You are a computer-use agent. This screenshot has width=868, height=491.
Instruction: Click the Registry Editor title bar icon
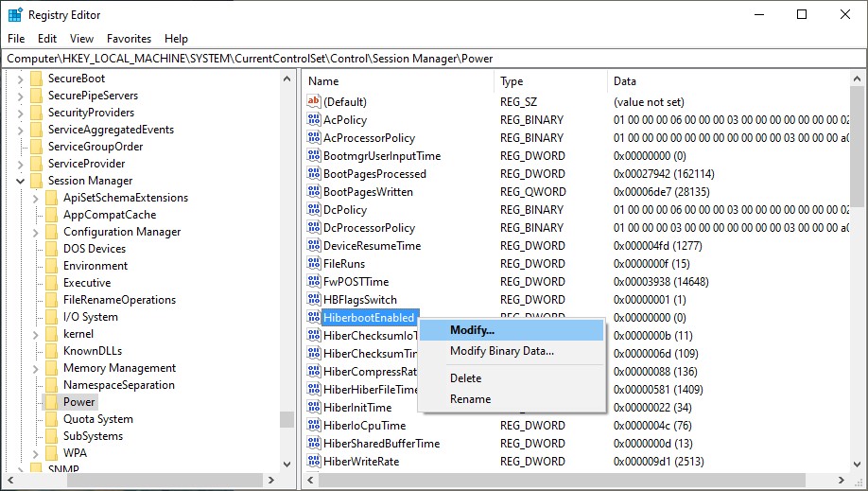15,14
